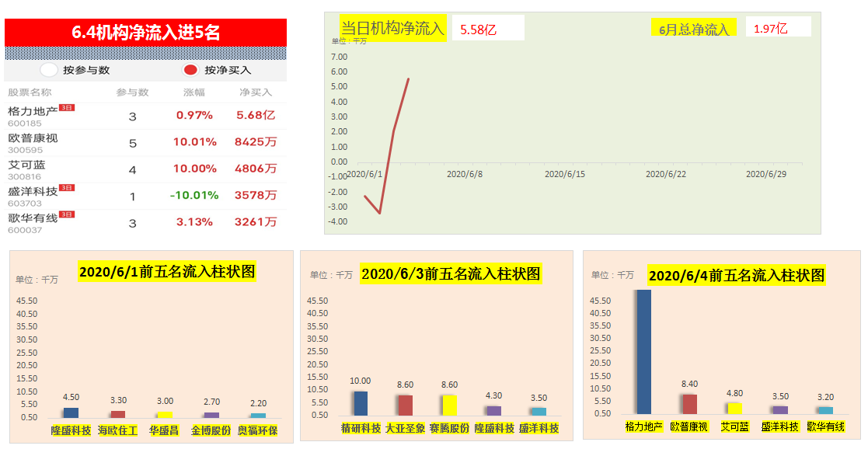Click the yellow 华盛昌 bar
868x449 pixels.
click(x=165, y=415)
